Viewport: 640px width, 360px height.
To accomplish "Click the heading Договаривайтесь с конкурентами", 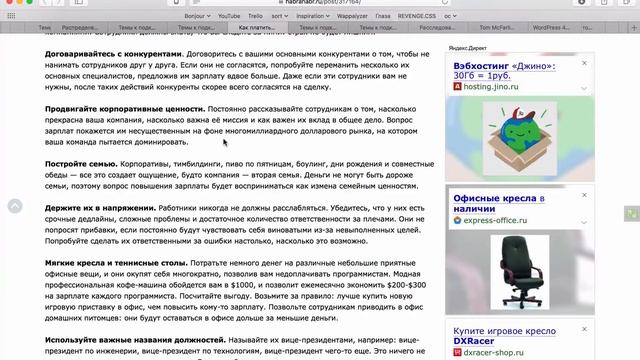I will pyautogui.click(x=114, y=54).
